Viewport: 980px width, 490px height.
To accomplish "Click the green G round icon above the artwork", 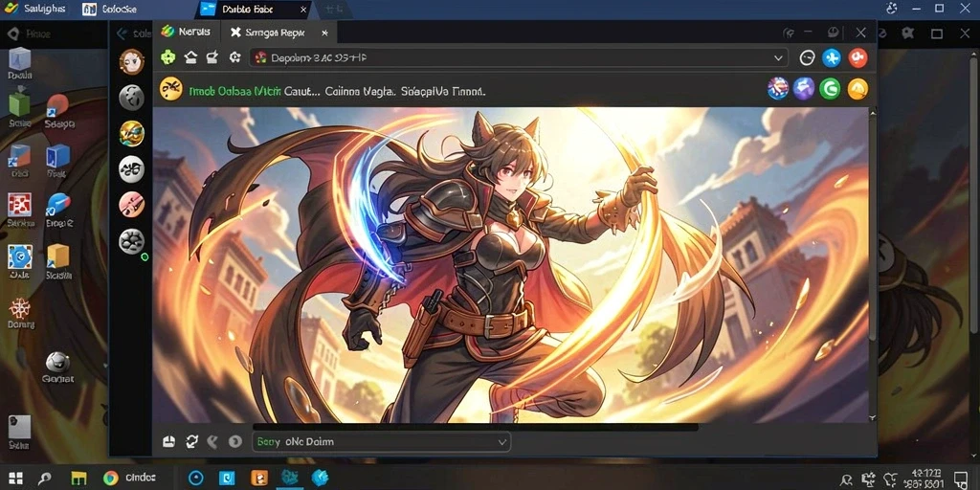I will [830, 89].
